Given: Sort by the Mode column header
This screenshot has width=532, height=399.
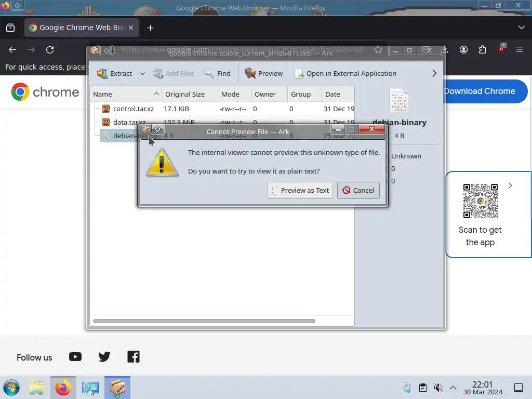Looking at the screenshot, I should pyautogui.click(x=234, y=94).
